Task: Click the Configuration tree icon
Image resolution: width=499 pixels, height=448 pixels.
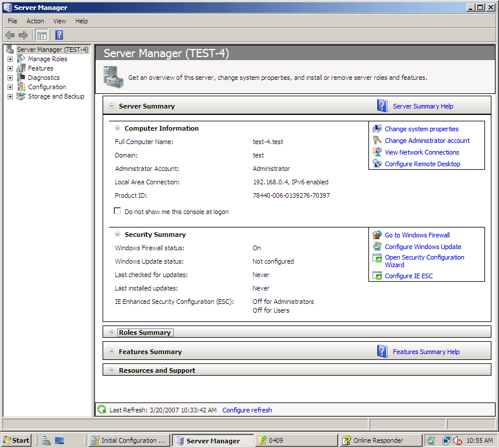Action: click(x=21, y=87)
